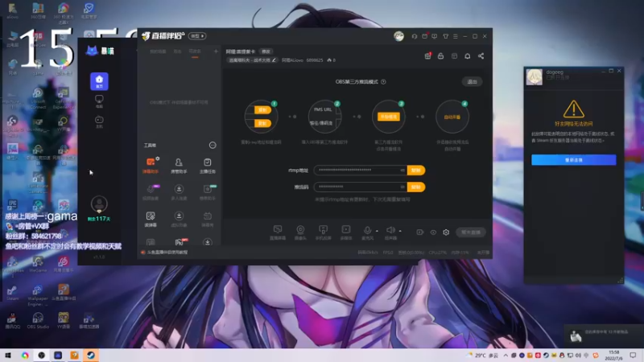The image size is (644, 362).
Task: Click blue reconnect button in Steam friends window
Action: pos(573,160)
